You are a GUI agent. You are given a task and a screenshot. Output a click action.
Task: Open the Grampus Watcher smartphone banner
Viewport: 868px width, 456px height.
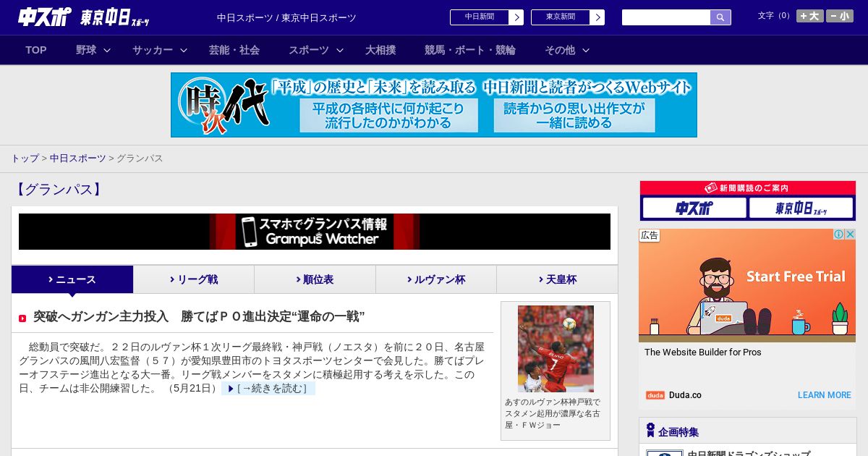point(315,232)
